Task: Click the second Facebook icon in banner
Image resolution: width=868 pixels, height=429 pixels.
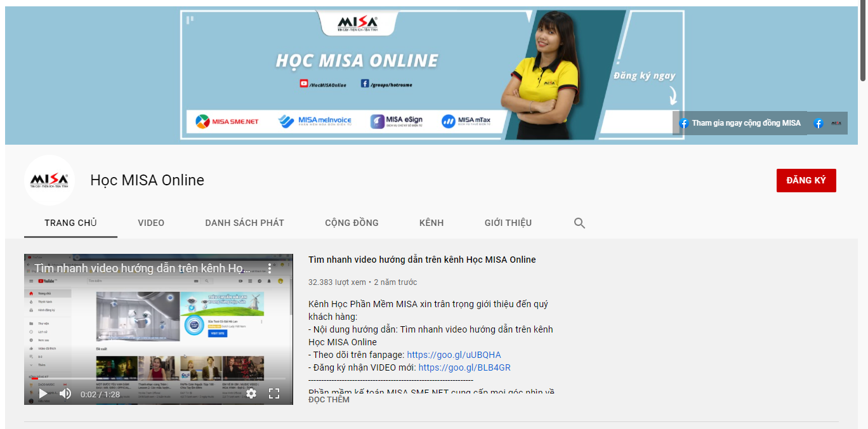Action: click(819, 124)
